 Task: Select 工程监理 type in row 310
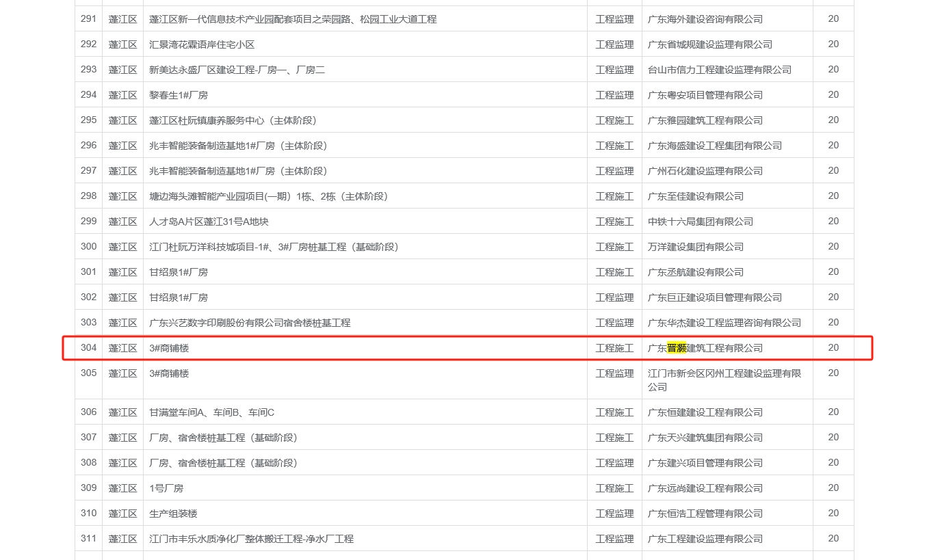(614, 514)
